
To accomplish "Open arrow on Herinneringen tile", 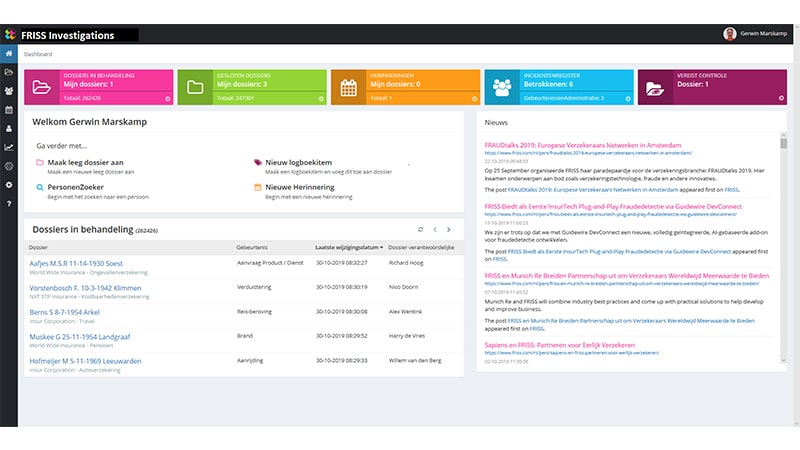I will click(474, 98).
